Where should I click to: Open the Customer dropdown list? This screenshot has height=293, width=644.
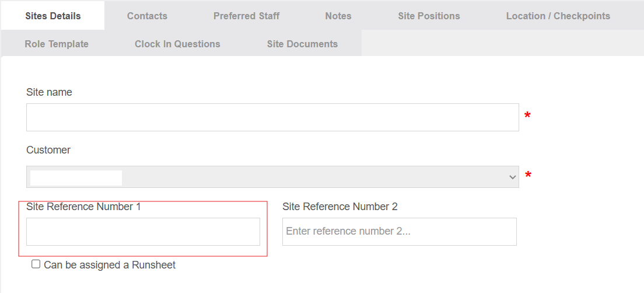coord(272,177)
